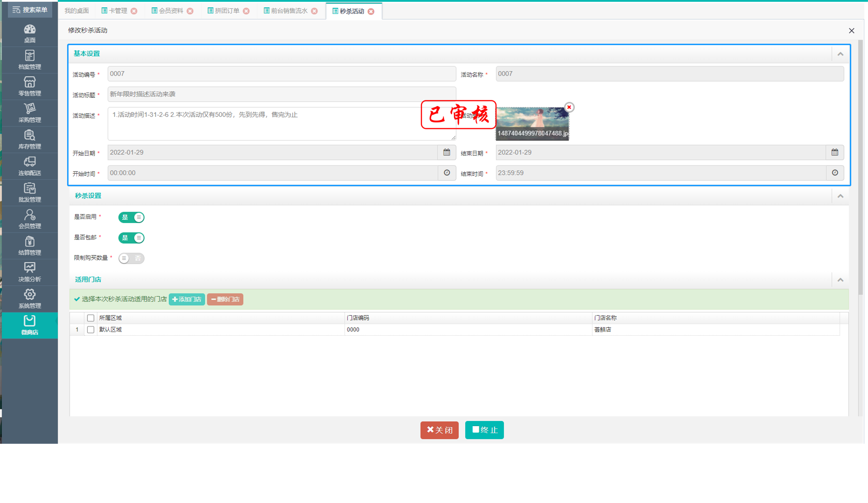Open 库存管理 in the sidebar
868x503 pixels.
[29, 139]
